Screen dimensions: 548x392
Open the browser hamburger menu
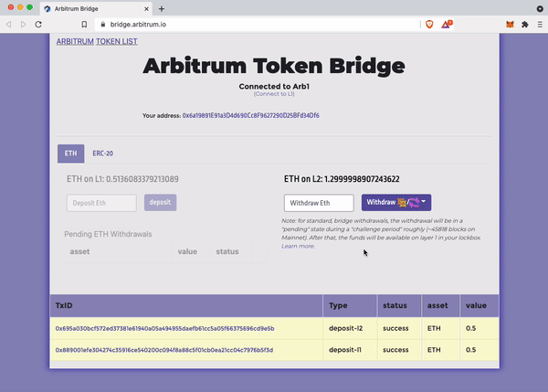tap(540, 25)
